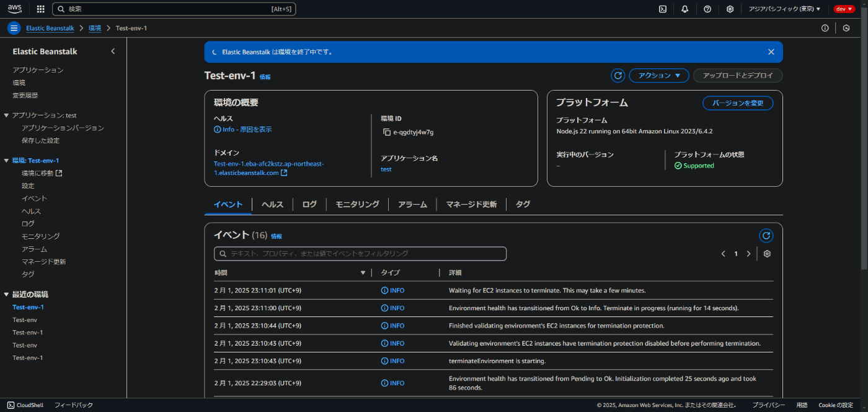Click the アップロードとデプロイ button

tap(738, 76)
